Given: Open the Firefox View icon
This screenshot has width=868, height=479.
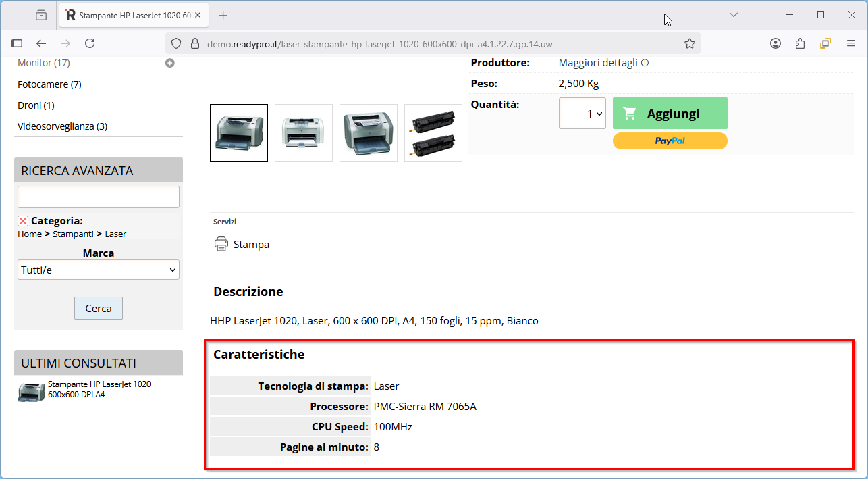Looking at the screenshot, I should [x=42, y=15].
